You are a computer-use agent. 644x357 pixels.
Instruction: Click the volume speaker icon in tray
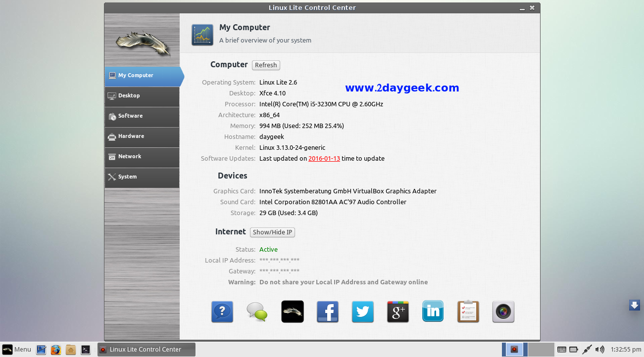point(599,350)
